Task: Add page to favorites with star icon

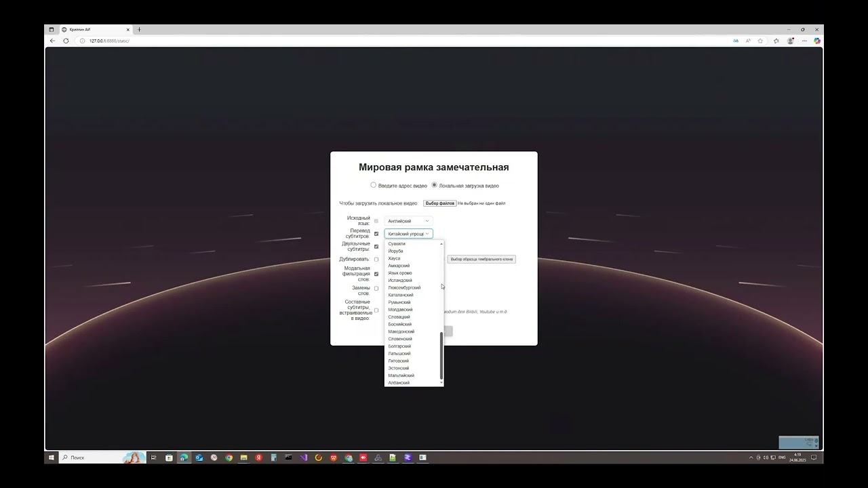Action: coord(760,41)
